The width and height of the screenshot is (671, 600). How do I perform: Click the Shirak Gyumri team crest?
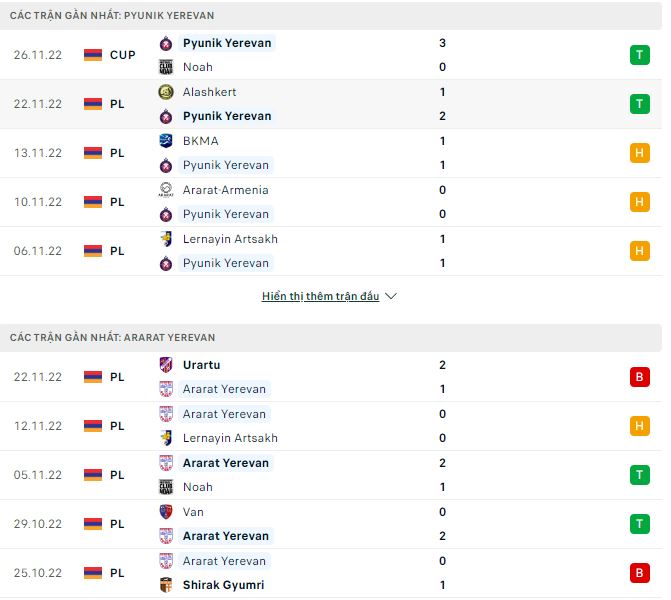pos(166,585)
